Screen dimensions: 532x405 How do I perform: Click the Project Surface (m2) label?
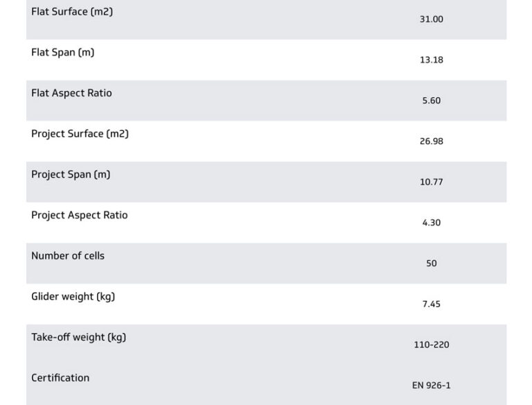(80, 134)
